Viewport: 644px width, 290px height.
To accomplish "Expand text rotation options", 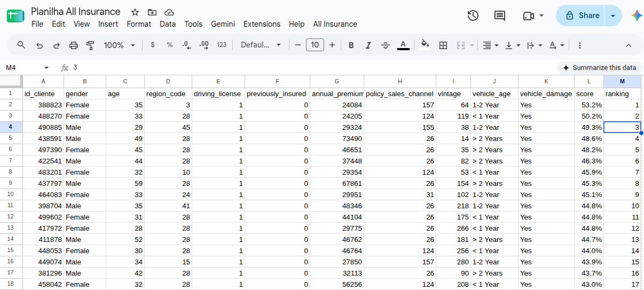I will [562, 45].
